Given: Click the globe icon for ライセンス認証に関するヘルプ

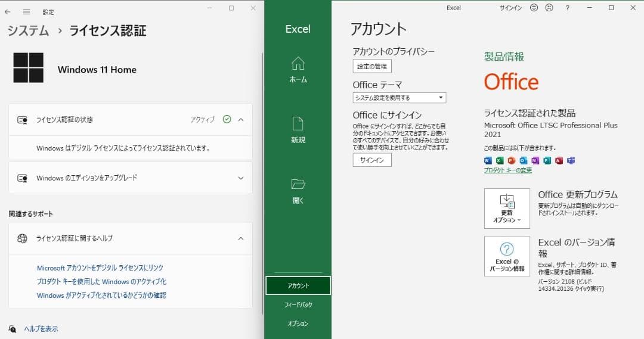Looking at the screenshot, I should [x=22, y=238].
